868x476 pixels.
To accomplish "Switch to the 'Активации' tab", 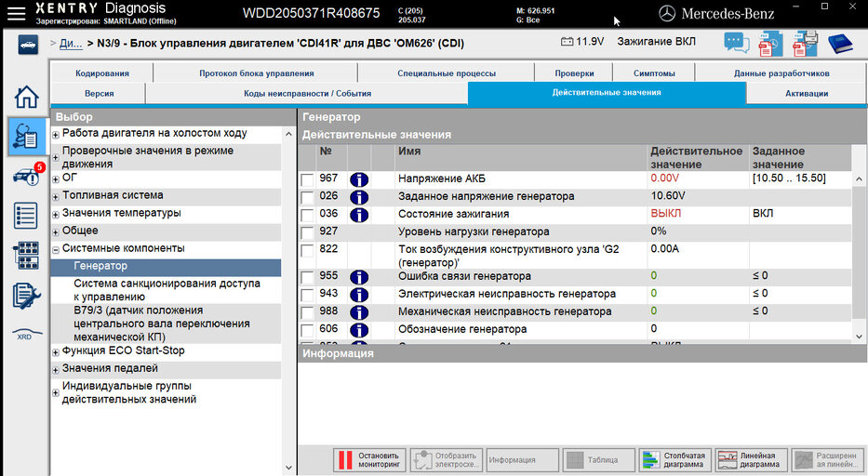I will 806,93.
